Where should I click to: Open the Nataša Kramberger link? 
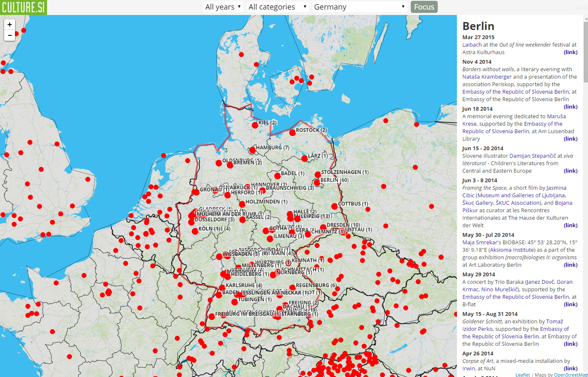pos(487,77)
